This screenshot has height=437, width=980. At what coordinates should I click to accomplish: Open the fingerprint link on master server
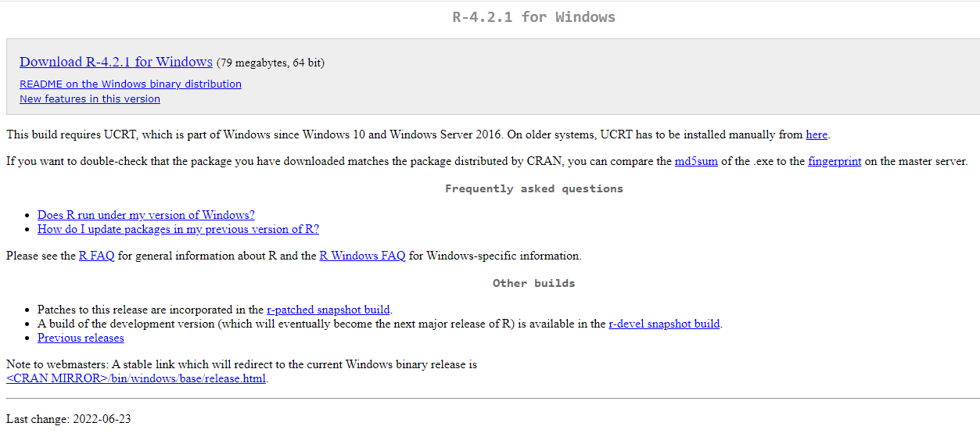(835, 162)
